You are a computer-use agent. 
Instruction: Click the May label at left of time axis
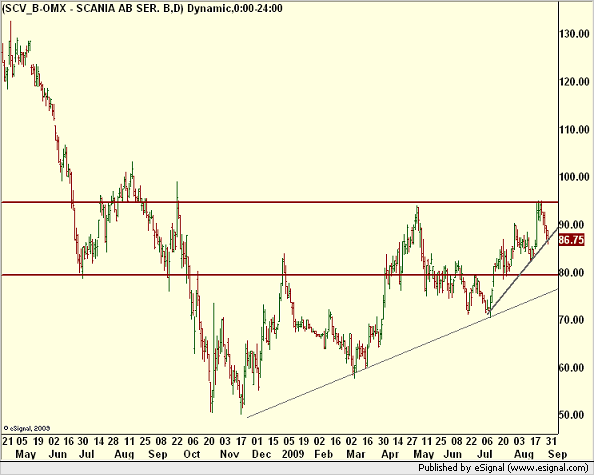pos(26,454)
